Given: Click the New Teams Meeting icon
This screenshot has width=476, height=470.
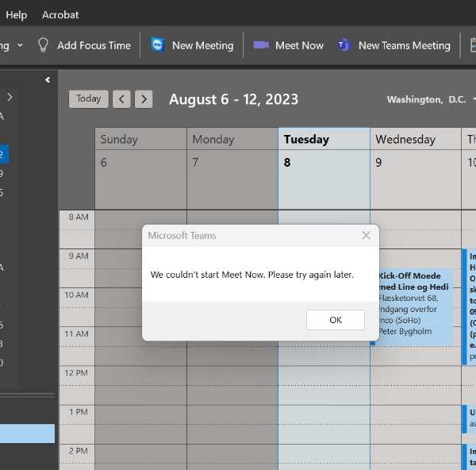Looking at the screenshot, I should click(344, 45).
